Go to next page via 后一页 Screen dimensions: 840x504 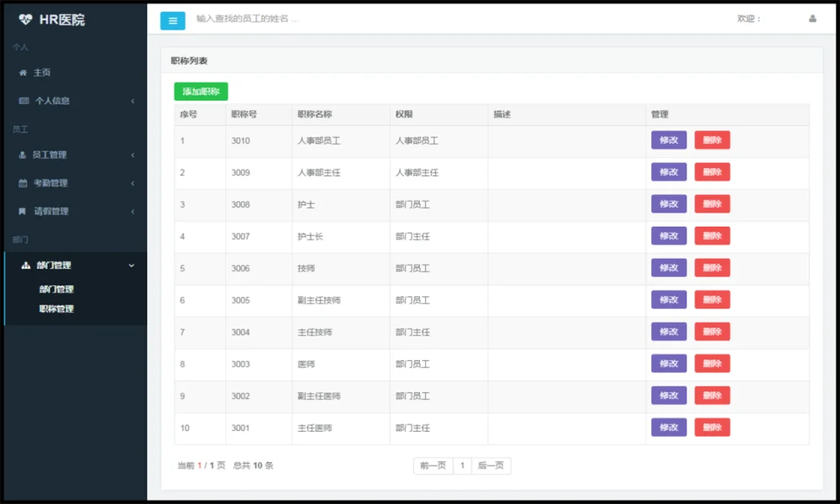(491, 465)
